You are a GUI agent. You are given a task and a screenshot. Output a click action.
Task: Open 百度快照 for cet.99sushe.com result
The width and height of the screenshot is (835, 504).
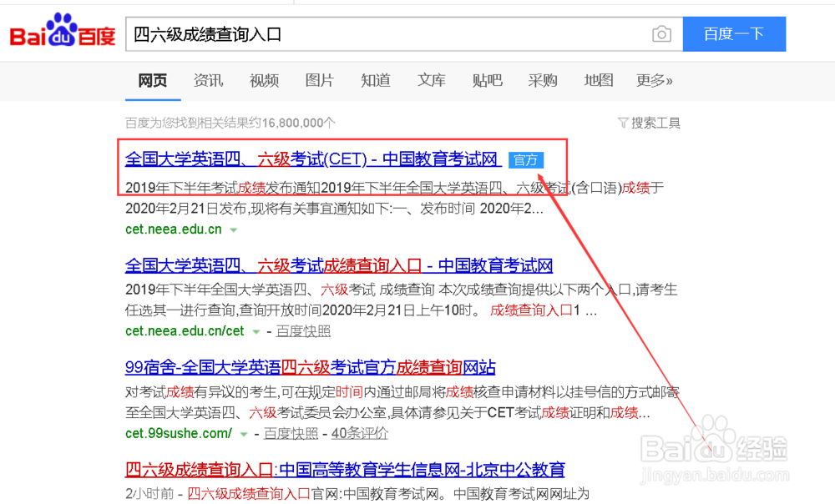pyautogui.click(x=291, y=433)
